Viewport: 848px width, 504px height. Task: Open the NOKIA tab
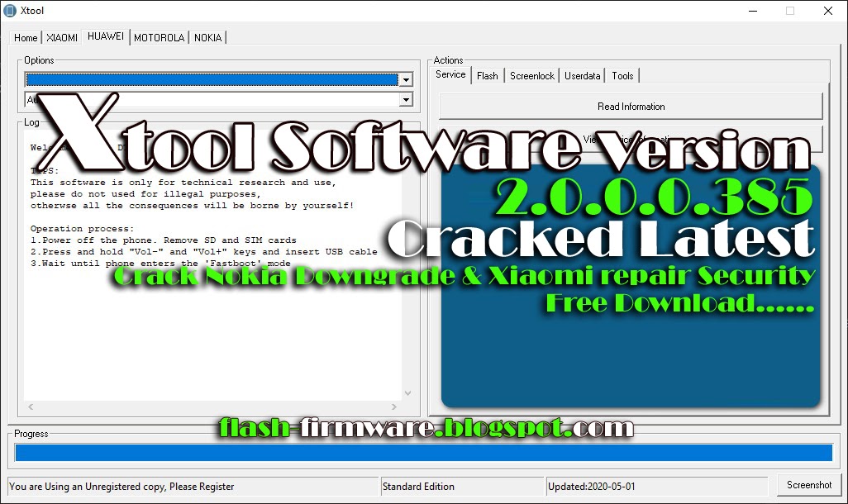click(x=207, y=37)
